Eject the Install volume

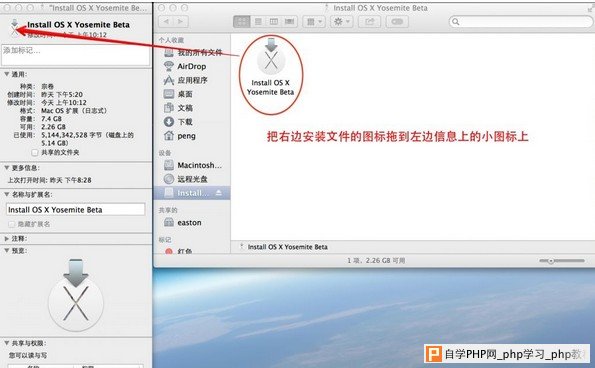point(219,193)
